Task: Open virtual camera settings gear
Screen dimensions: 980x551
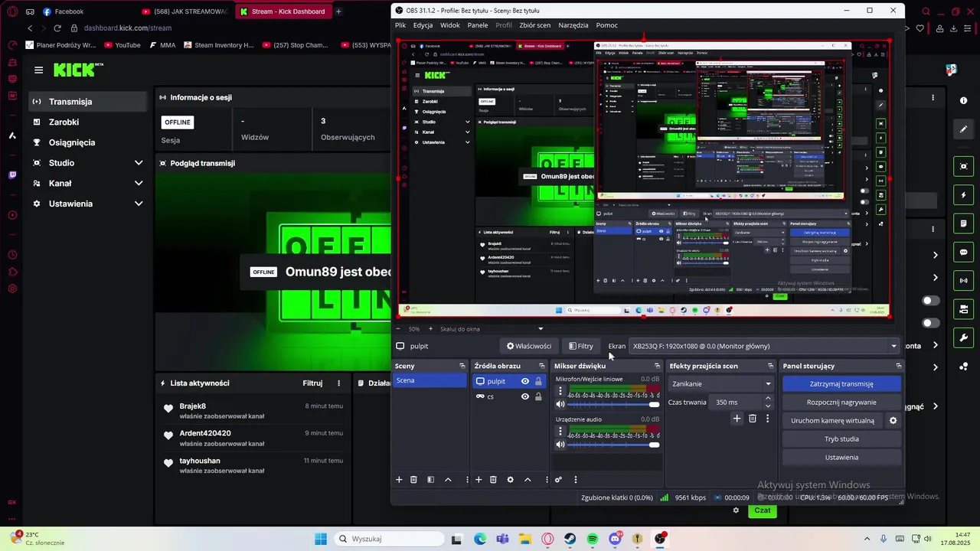Action: [893, 421]
